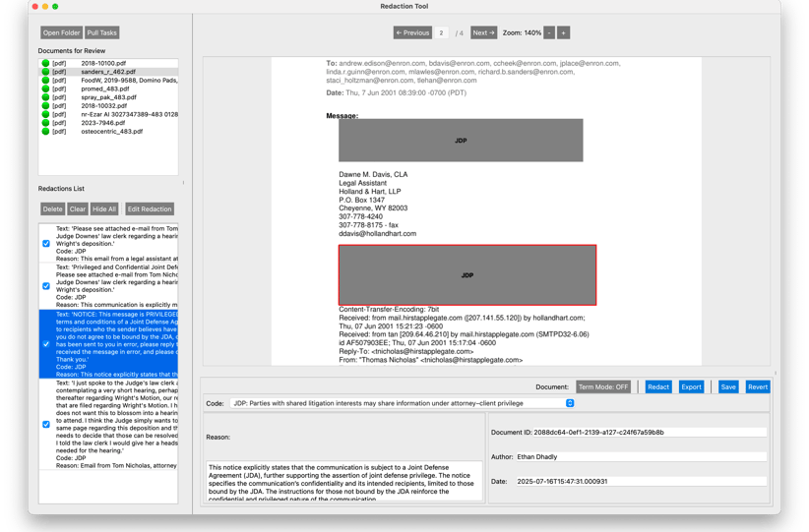The height and width of the screenshot is (532, 809).
Task: Click the 'Dawne M. Davis, CLA' text
Action: (x=373, y=174)
